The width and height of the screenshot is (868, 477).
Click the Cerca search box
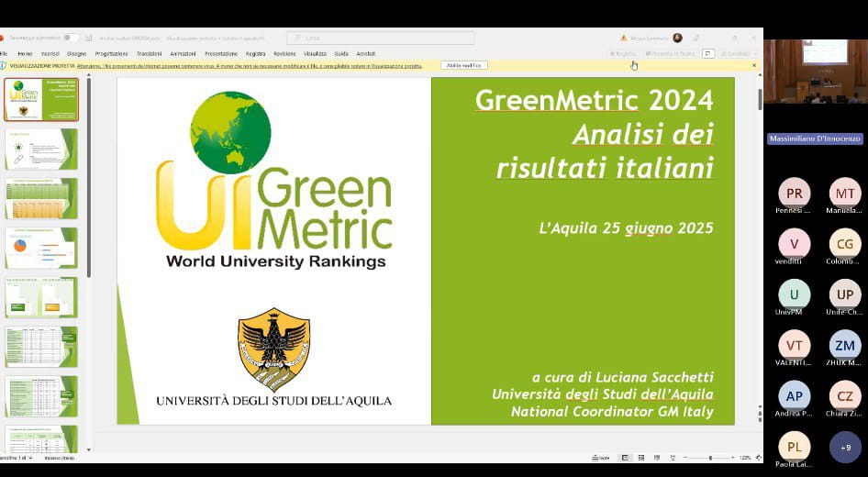[380, 38]
